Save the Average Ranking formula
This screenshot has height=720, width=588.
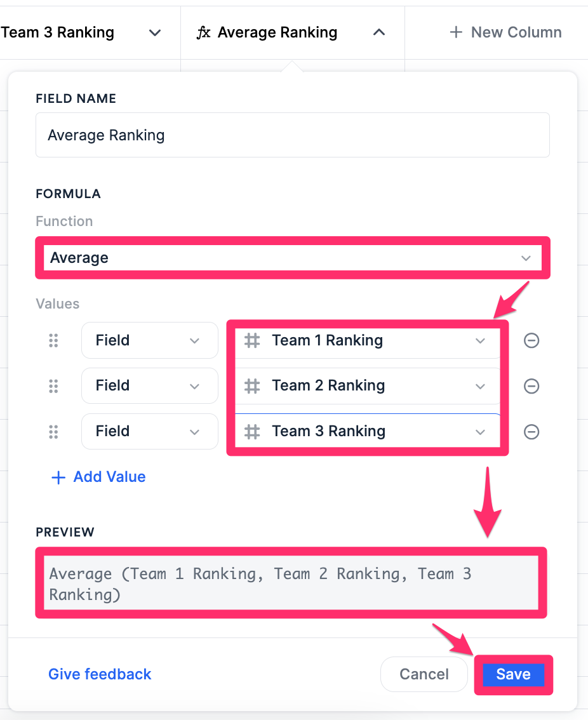pos(513,674)
